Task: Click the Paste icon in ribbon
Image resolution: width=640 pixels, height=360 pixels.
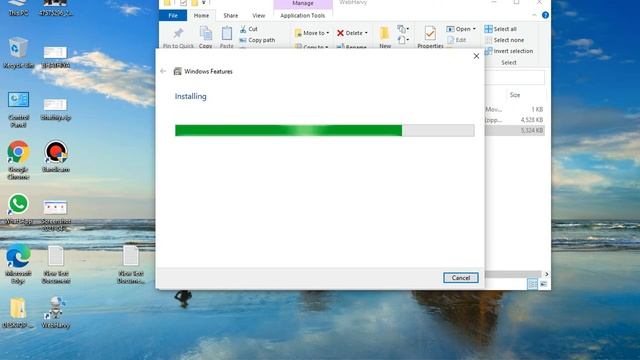Action: 227,34
